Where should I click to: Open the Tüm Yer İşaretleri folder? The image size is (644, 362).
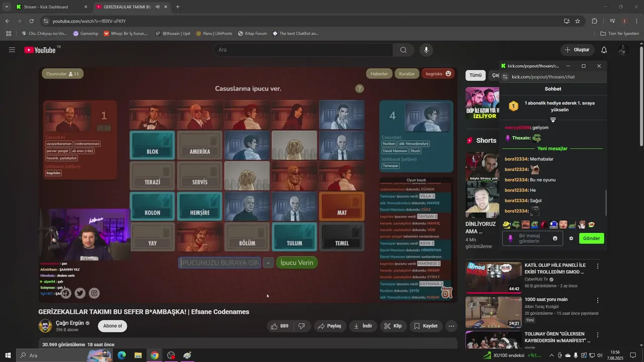coord(620,34)
